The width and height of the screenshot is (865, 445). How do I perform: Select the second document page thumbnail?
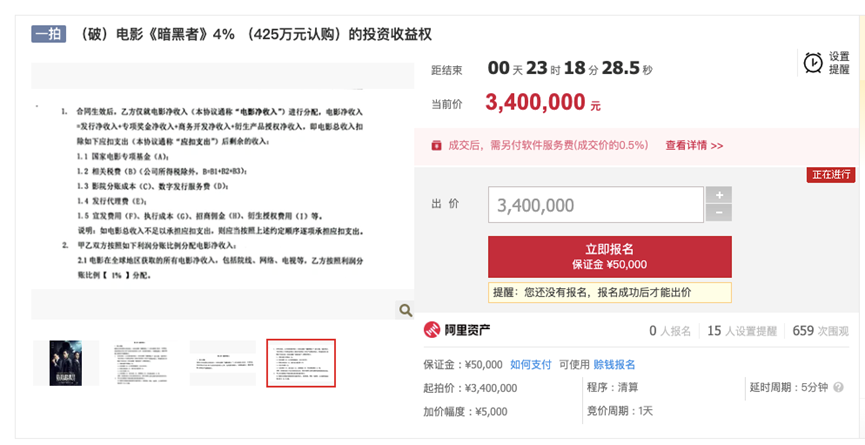pyautogui.click(x=145, y=363)
